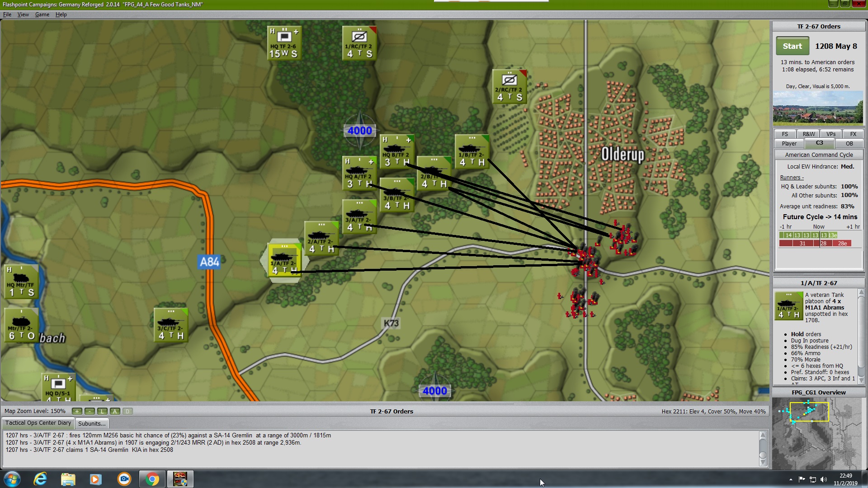Select the 3/C/TF 2- tank platoon counter
The height and width of the screenshot is (488, 868).
click(x=170, y=325)
